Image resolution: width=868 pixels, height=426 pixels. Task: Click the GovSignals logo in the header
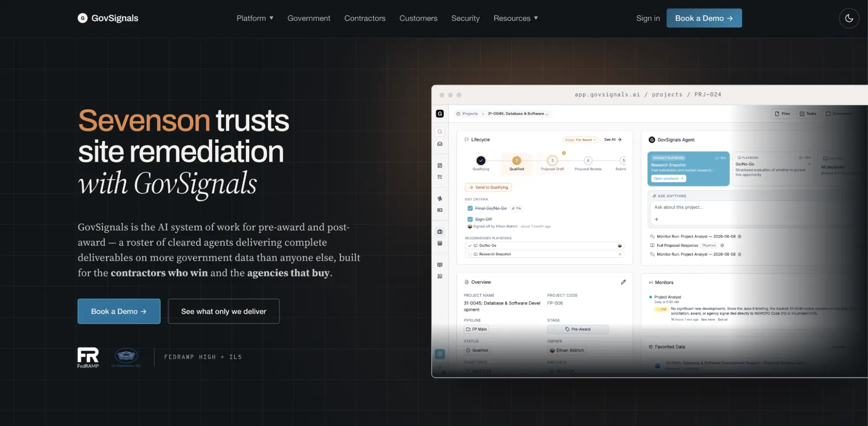(108, 18)
